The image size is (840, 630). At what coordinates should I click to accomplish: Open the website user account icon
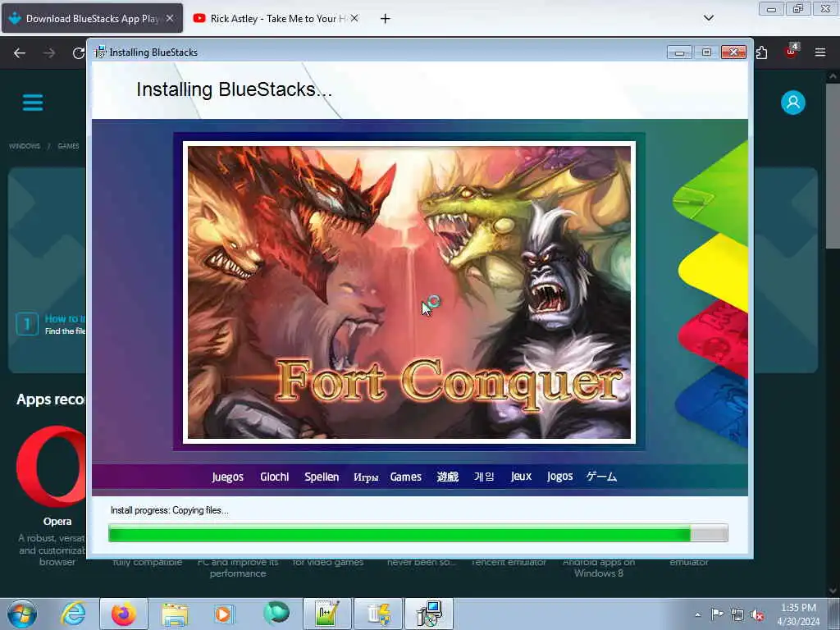pos(793,103)
